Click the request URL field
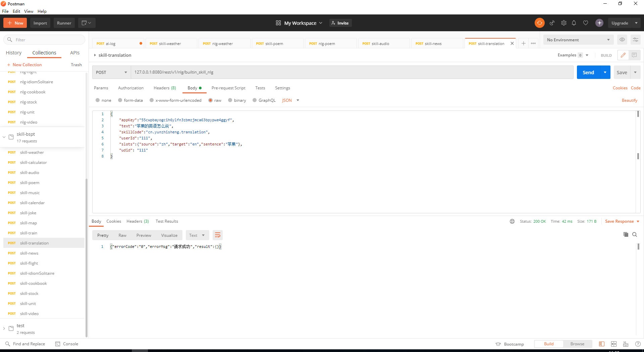Screen dimensions: 644x352 point(352,72)
